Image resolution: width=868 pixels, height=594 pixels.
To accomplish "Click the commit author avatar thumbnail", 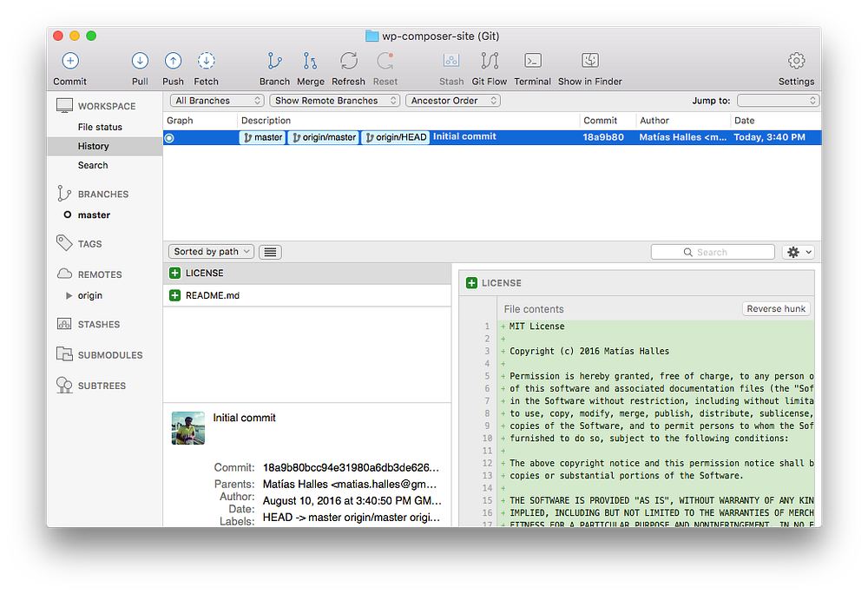I will (188, 428).
